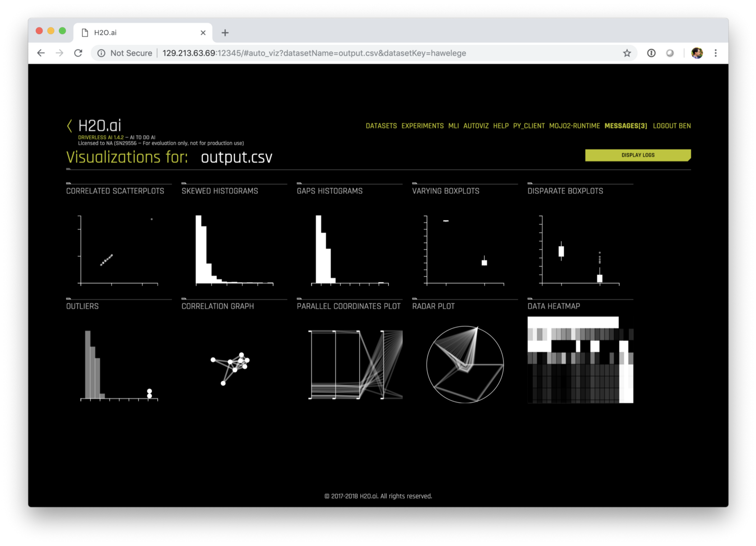Close the H2O.ai tab
756x546 pixels.
pos(203,33)
